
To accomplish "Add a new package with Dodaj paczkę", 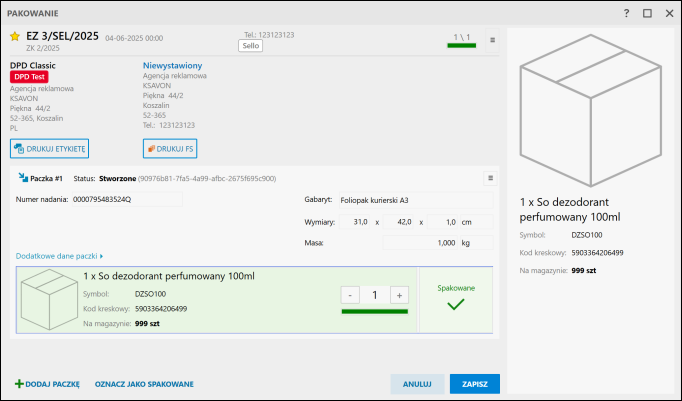I will [x=47, y=384].
